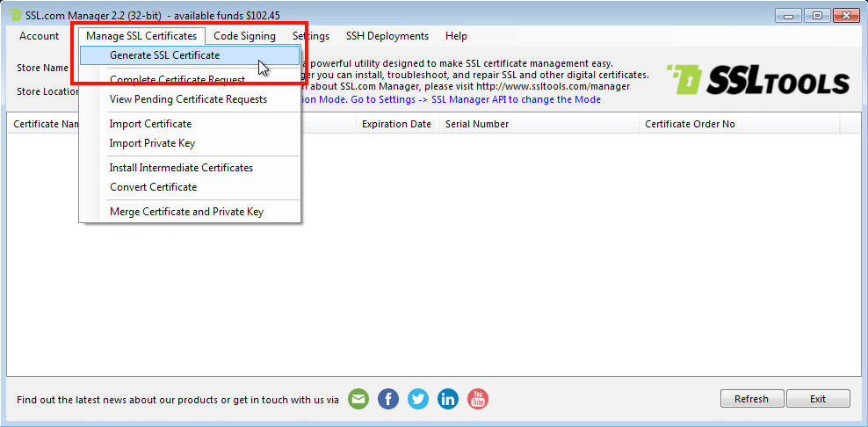Open the LinkedIn social icon
The image size is (868, 427).
click(x=448, y=399)
